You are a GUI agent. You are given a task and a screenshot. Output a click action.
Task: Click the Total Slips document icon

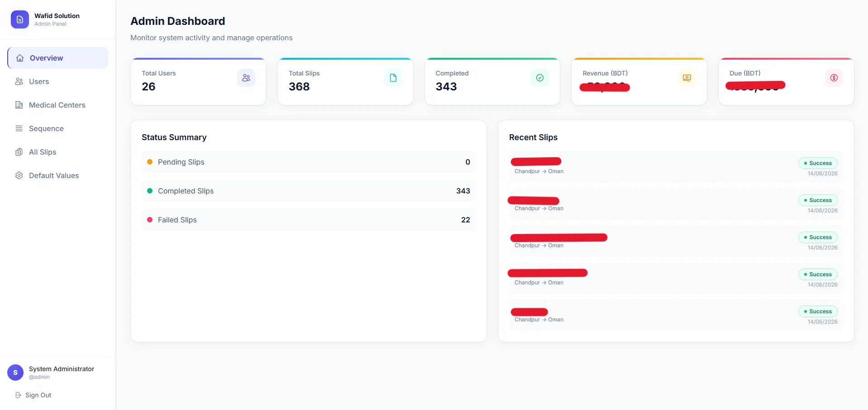393,78
